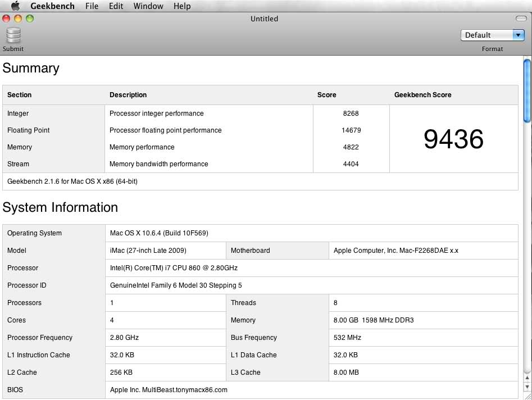Viewport: 532px width, 400px height.
Task: Click the Summary heading
Action: (31, 68)
